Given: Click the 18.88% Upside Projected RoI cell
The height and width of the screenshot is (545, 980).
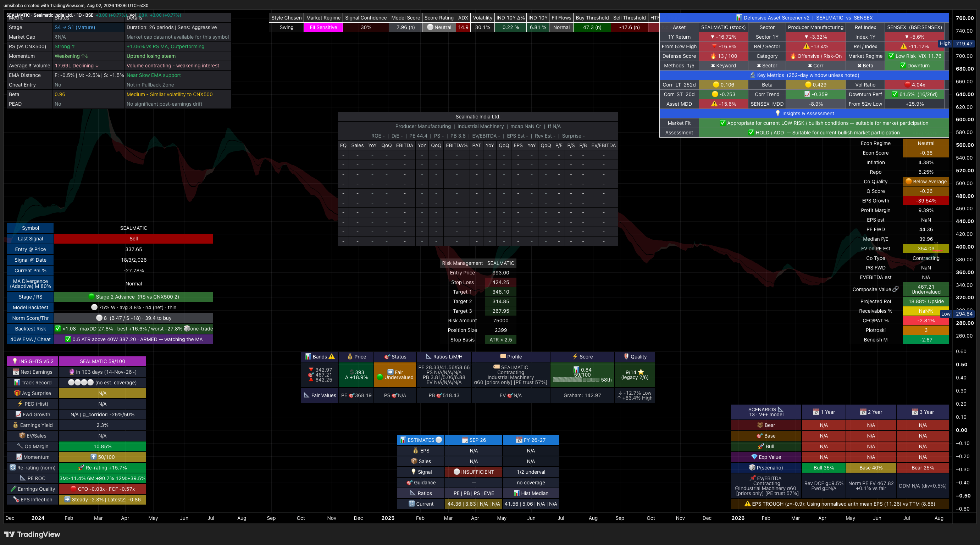Looking at the screenshot, I should (x=926, y=301).
